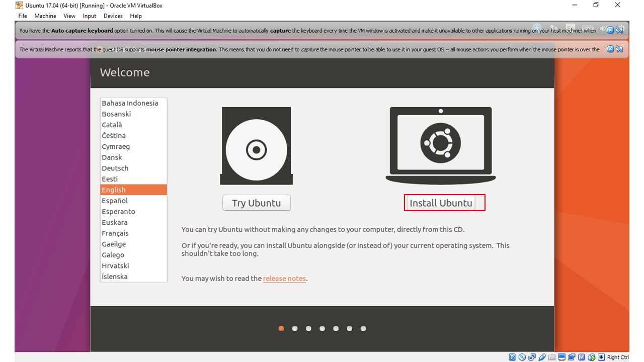Dismiss the auto capture keyboard notification
This screenshot has height=362, width=644.
[x=610, y=30]
